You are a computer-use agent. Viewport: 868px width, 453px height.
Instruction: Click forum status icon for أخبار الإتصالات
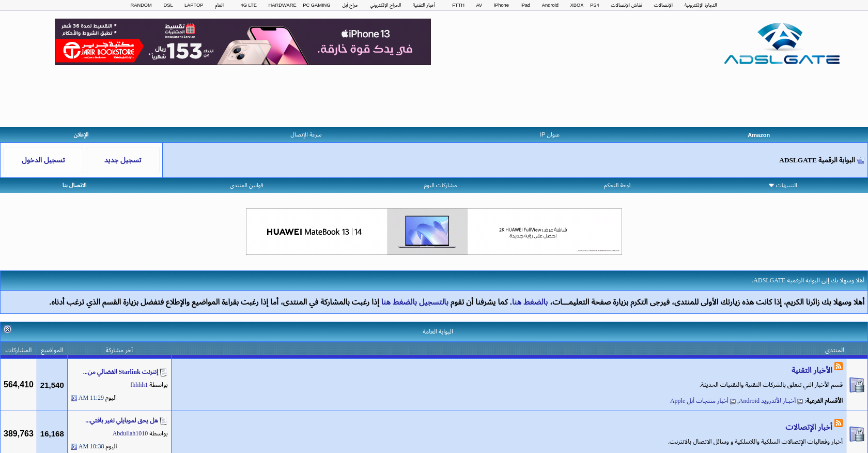pyautogui.click(x=857, y=434)
